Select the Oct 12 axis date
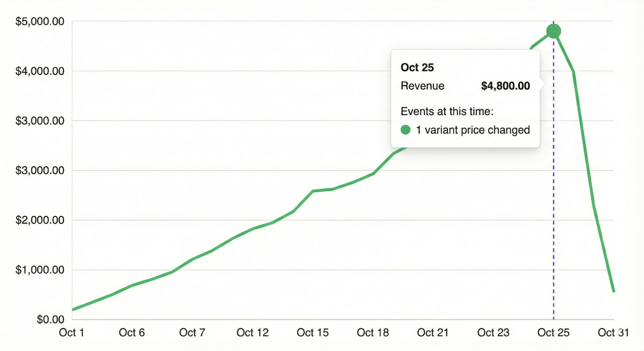The image size is (644, 351). pyautogui.click(x=253, y=333)
